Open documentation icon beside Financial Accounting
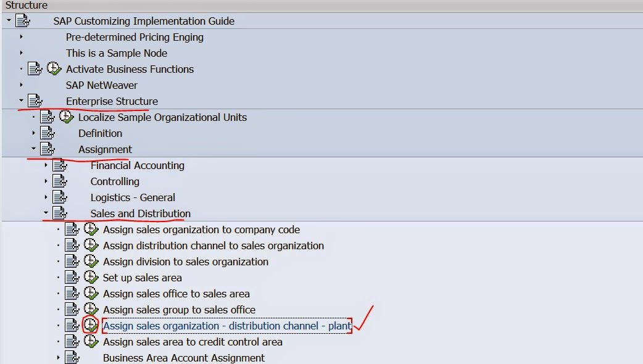 coord(60,165)
